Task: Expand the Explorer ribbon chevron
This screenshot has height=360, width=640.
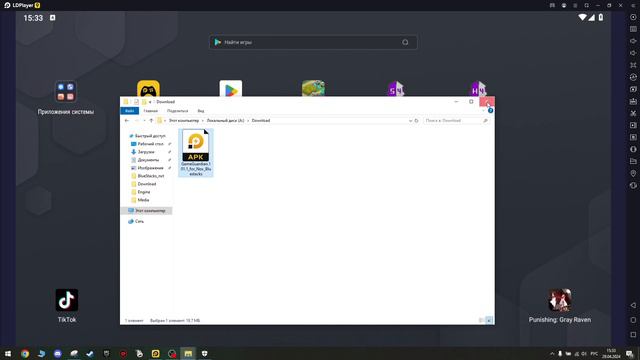Action: coord(484,111)
